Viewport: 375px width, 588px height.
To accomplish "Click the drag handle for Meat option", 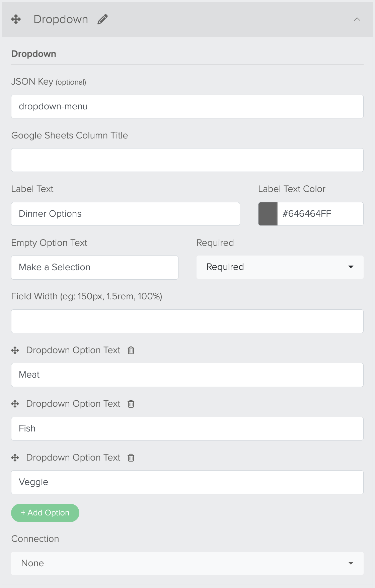I will 15,350.
